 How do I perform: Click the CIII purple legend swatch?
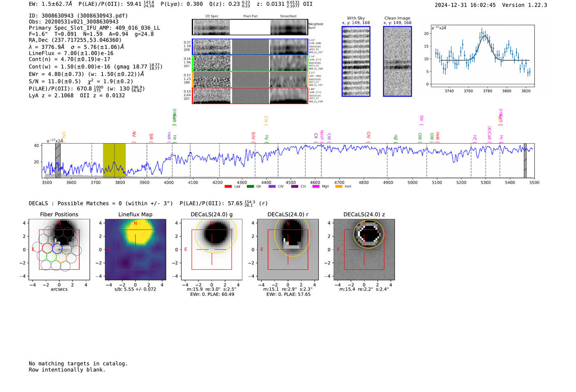tap(295, 187)
